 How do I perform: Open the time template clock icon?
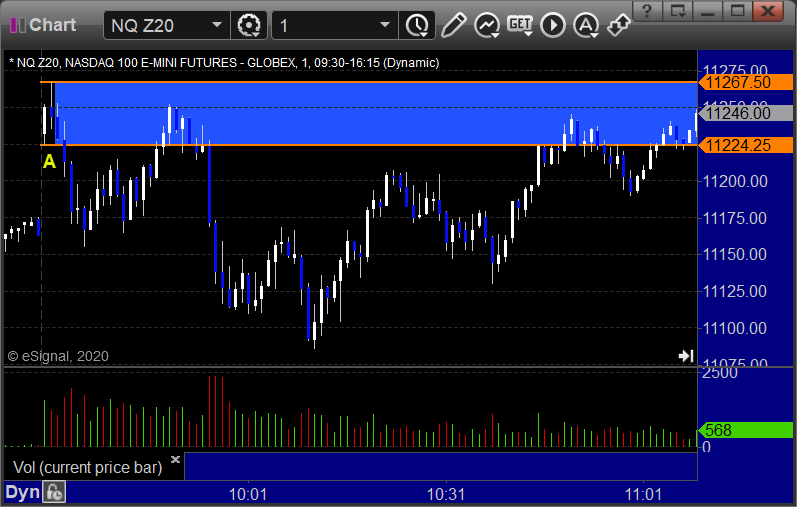[417, 25]
